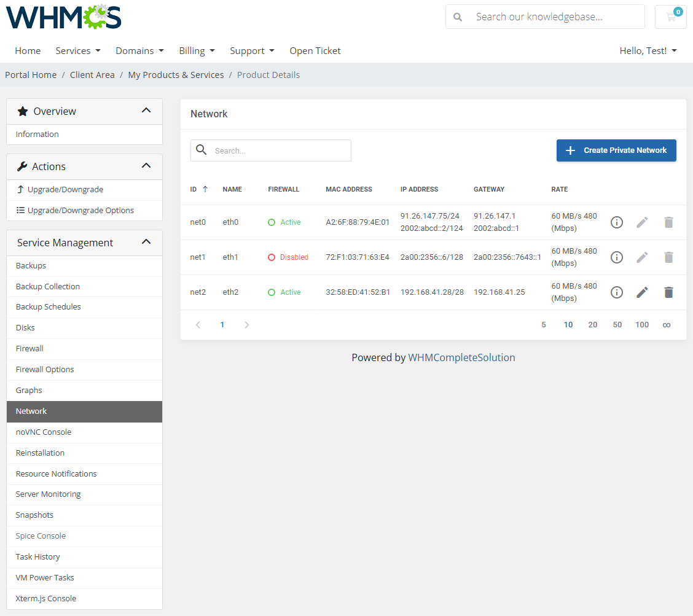The image size is (693, 616).
Task: Sort by ID column arrow
Action: tap(205, 189)
